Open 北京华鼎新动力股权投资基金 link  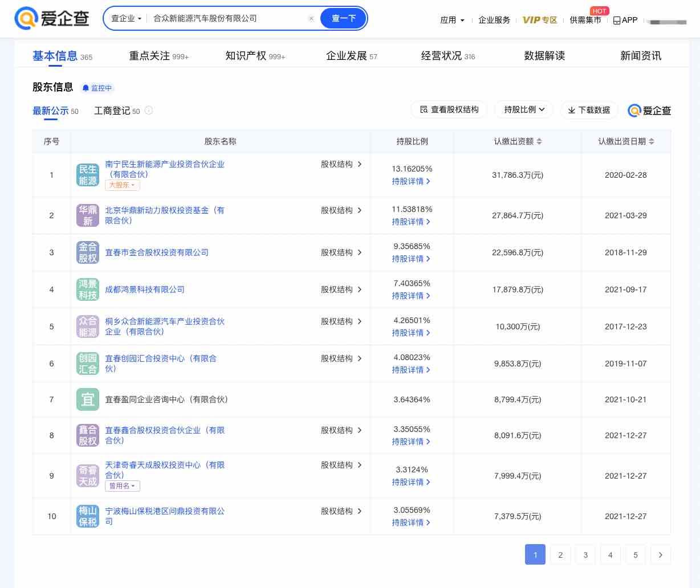pyautogui.click(x=165, y=215)
